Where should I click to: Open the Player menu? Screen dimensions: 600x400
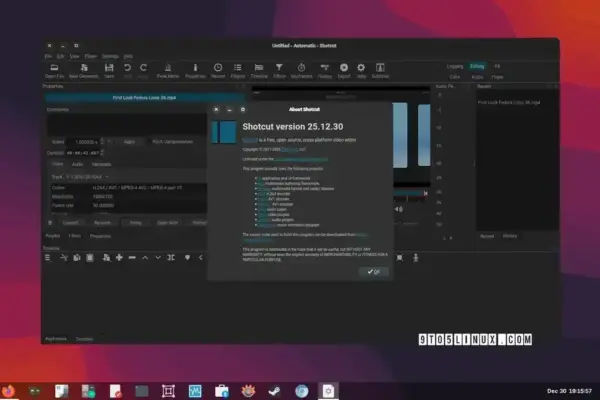pos(91,56)
